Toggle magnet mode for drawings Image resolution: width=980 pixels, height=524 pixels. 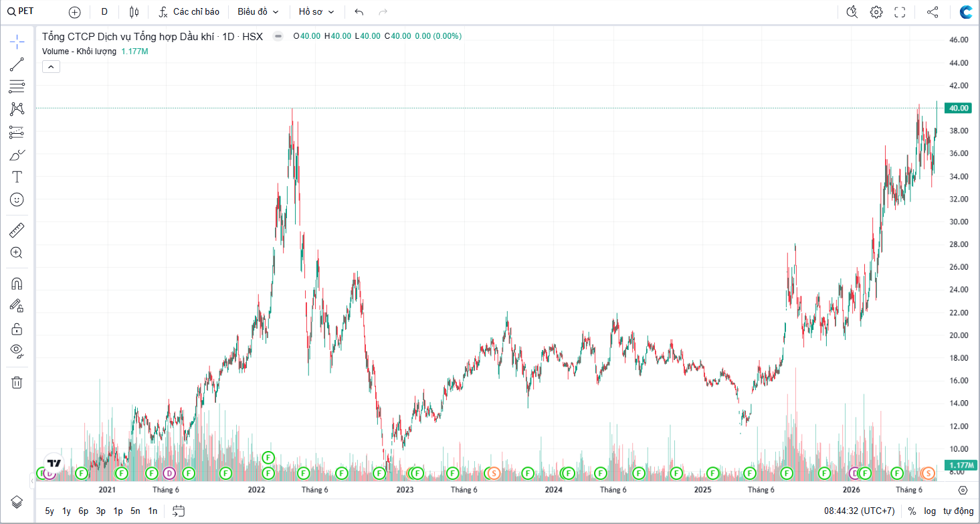pos(17,284)
